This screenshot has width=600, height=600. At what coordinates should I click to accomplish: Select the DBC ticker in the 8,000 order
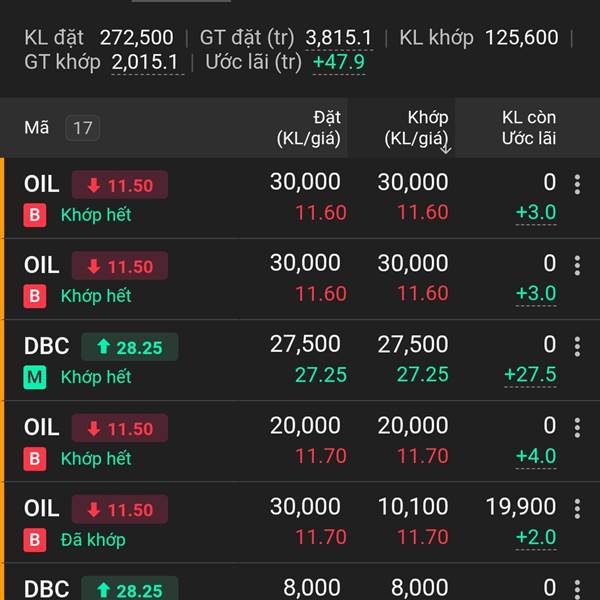[x=47, y=589]
